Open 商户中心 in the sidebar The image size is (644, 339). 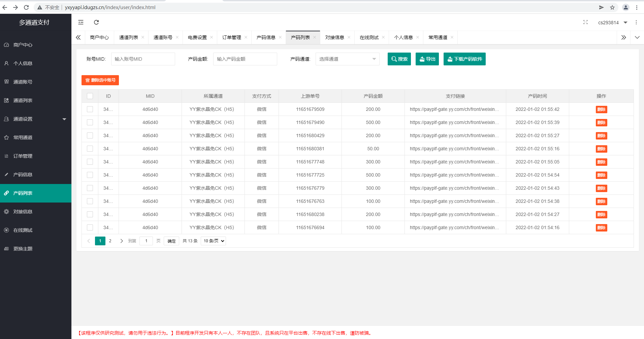click(23, 45)
